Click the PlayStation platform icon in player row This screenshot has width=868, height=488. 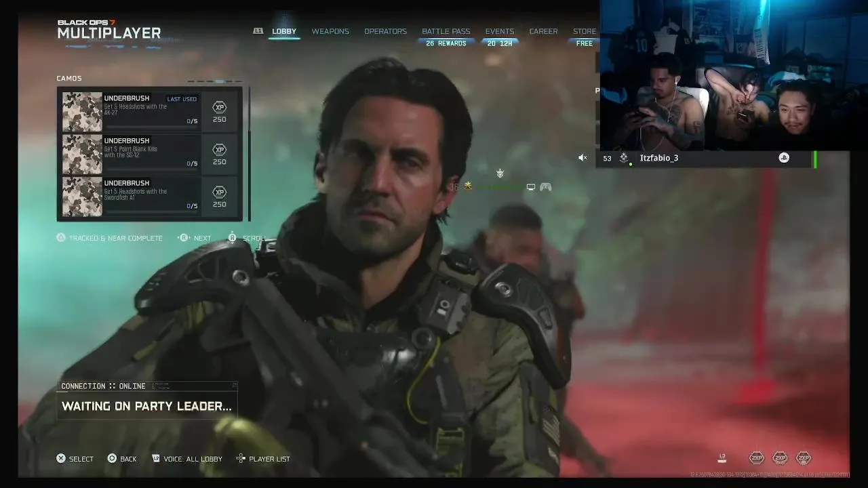click(x=784, y=158)
